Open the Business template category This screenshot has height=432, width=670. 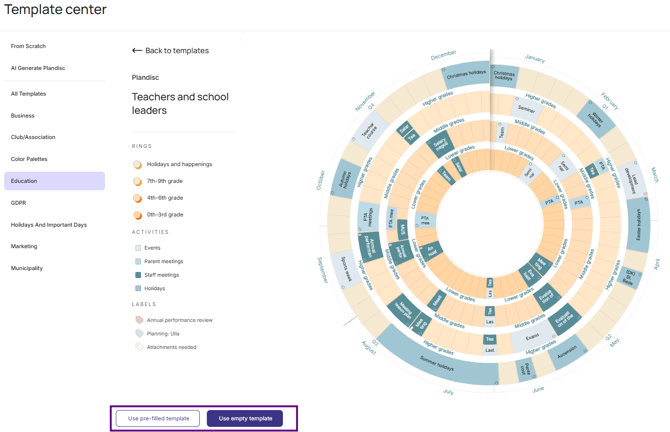pos(23,115)
